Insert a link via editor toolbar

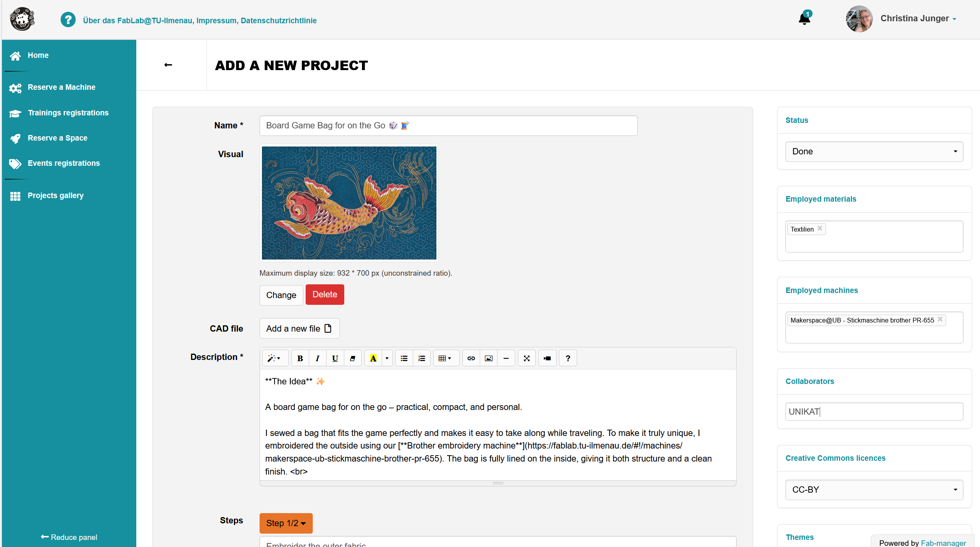(471, 358)
